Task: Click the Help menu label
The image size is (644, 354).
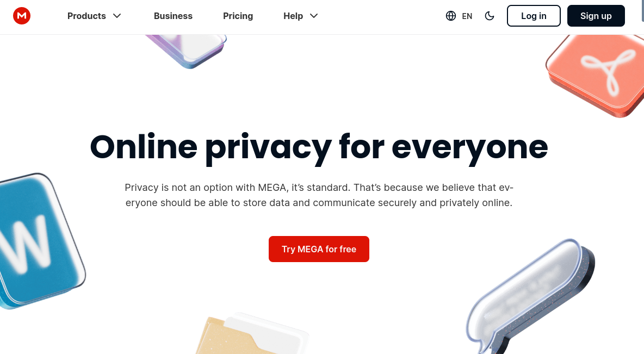Action: [293, 16]
